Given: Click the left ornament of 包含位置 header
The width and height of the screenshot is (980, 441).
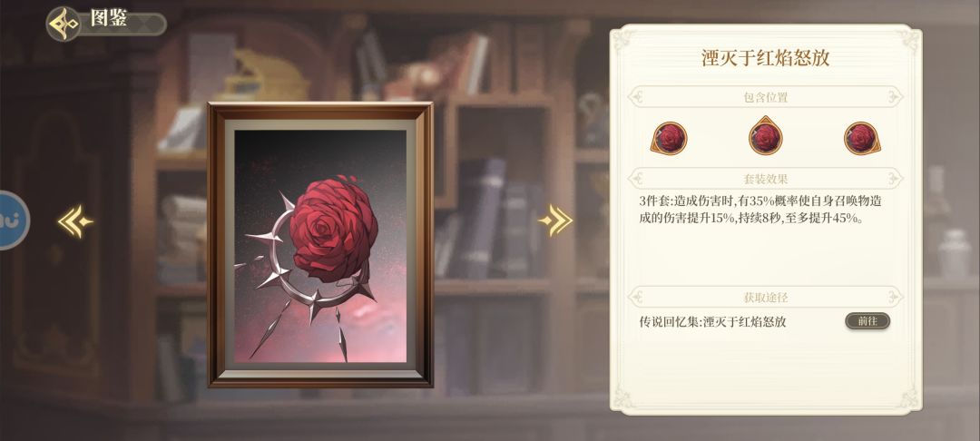Looking at the screenshot, I should pyautogui.click(x=637, y=97).
